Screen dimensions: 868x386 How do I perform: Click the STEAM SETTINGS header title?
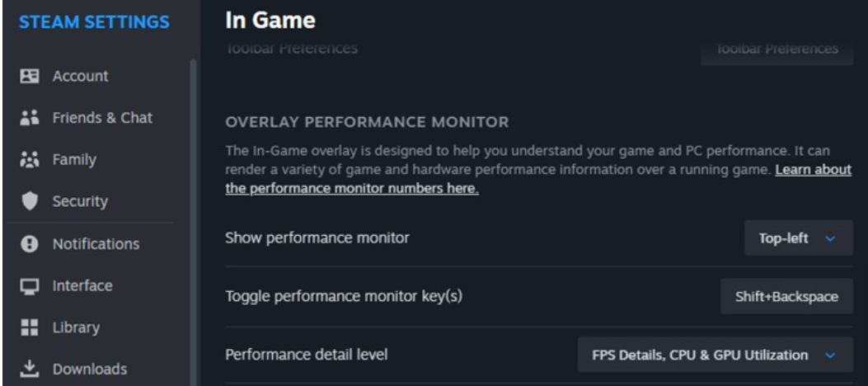pos(94,21)
